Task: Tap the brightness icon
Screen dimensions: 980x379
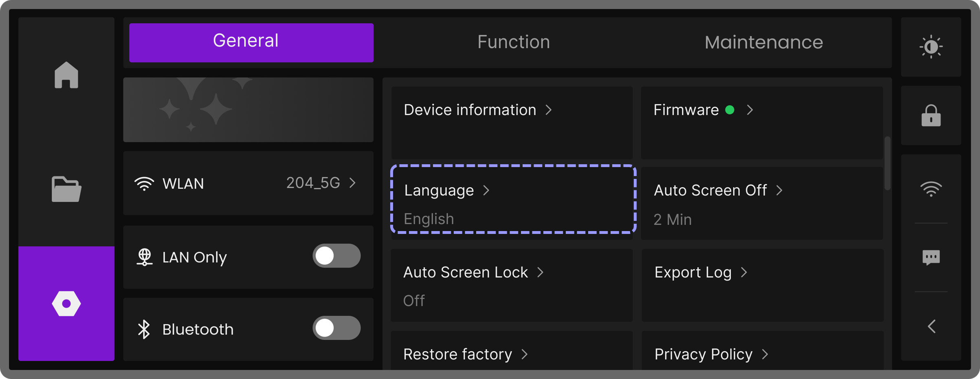Action: coord(931,47)
